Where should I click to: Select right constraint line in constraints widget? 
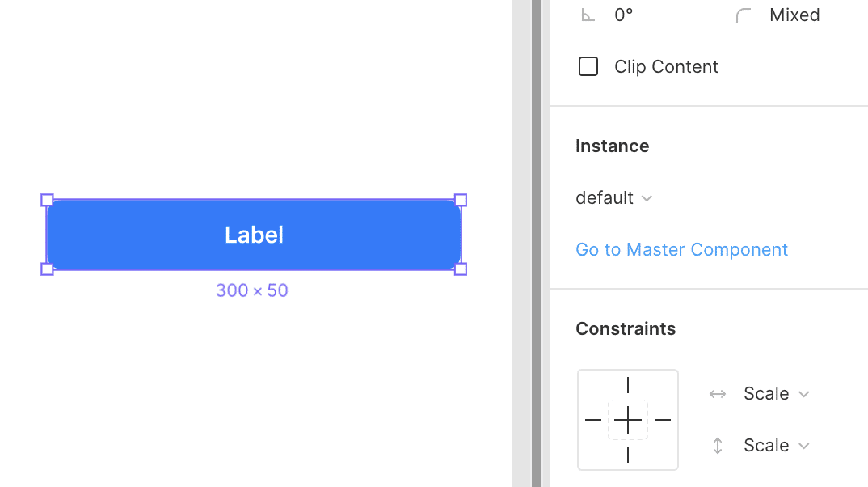tap(663, 420)
